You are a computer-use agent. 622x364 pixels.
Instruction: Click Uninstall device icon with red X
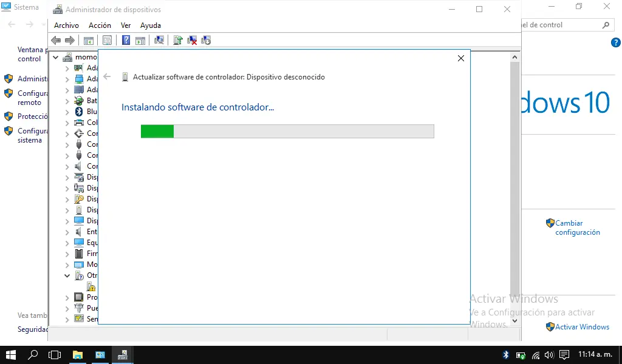click(192, 41)
